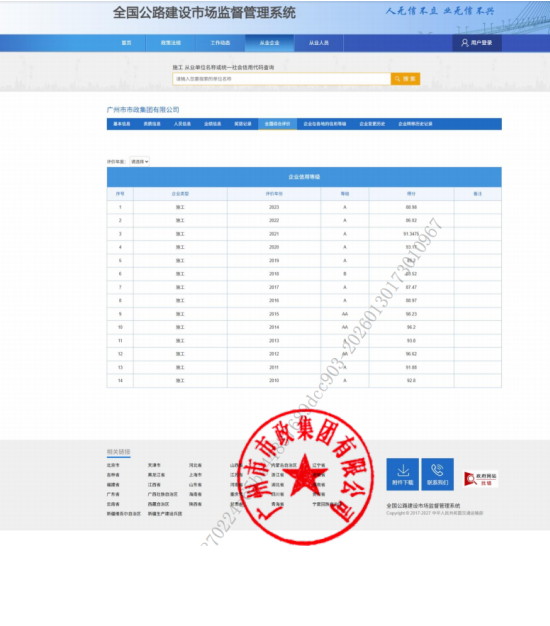Open the last tab after 企业变更历史
550x626 pixels.
(x=415, y=124)
